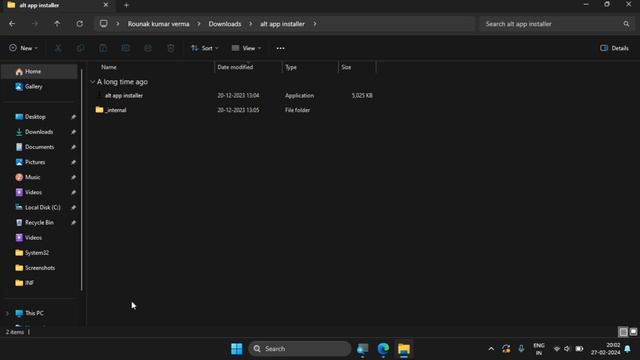The image size is (640, 360).
Task: Open network Wi-Fi tray icon
Action: (x=556, y=349)
